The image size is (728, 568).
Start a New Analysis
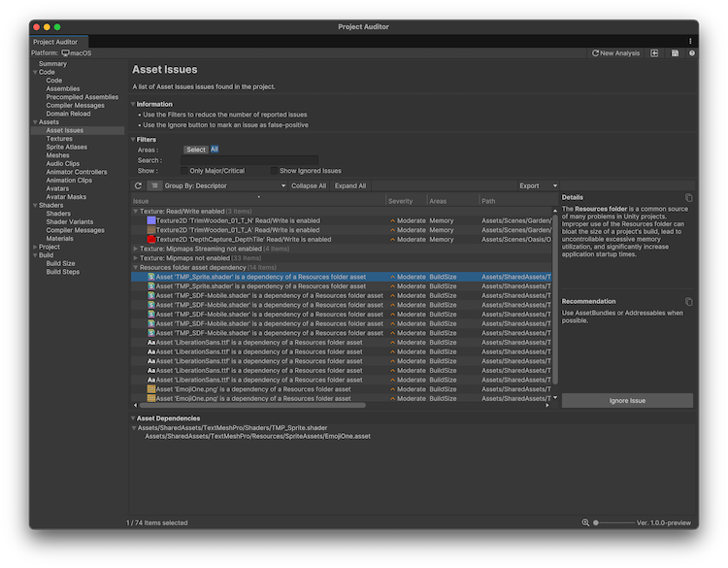point(615,53)
